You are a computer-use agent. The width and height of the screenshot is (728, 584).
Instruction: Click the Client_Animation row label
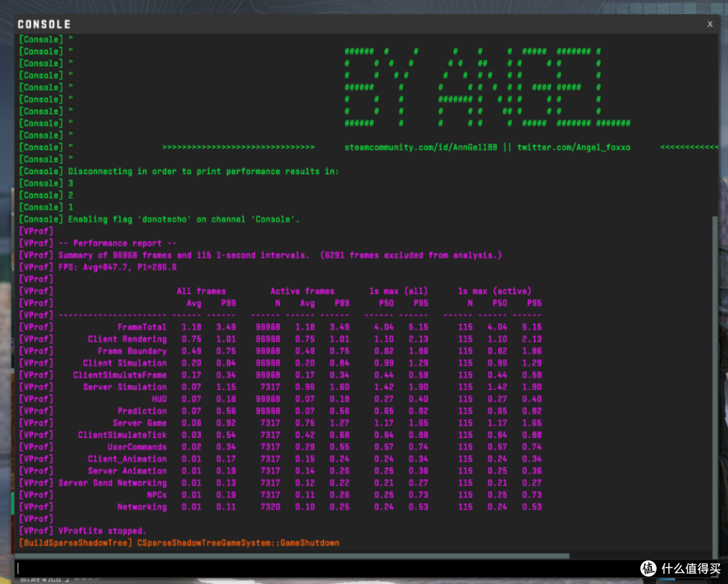[x=127, y=459]
